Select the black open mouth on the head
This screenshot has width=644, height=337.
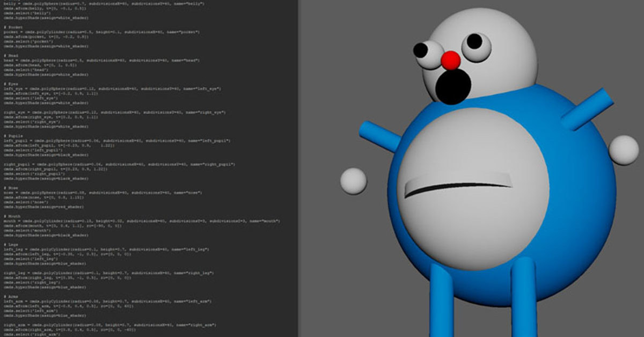(453, 86)
